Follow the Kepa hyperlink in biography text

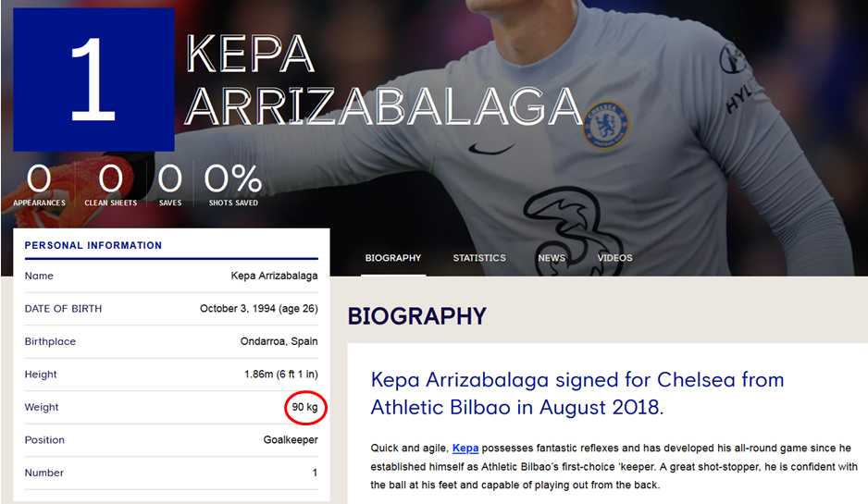point(465,449)
